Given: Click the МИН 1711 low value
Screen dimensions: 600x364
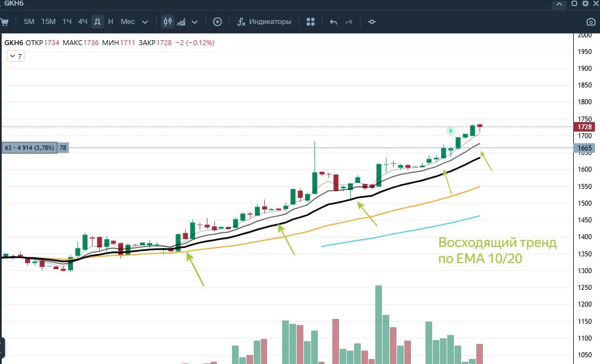Looking at the screenshot, I should (x=118, y=43).
